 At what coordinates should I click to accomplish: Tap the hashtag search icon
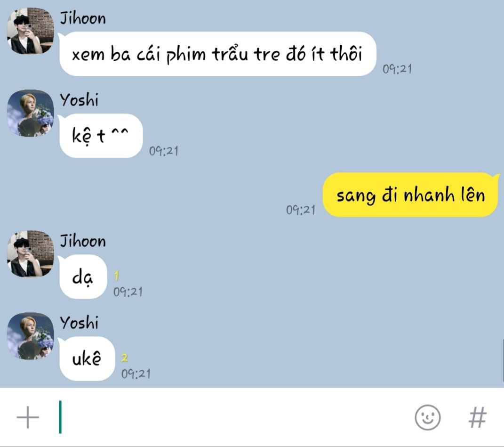tap(478, 417)
